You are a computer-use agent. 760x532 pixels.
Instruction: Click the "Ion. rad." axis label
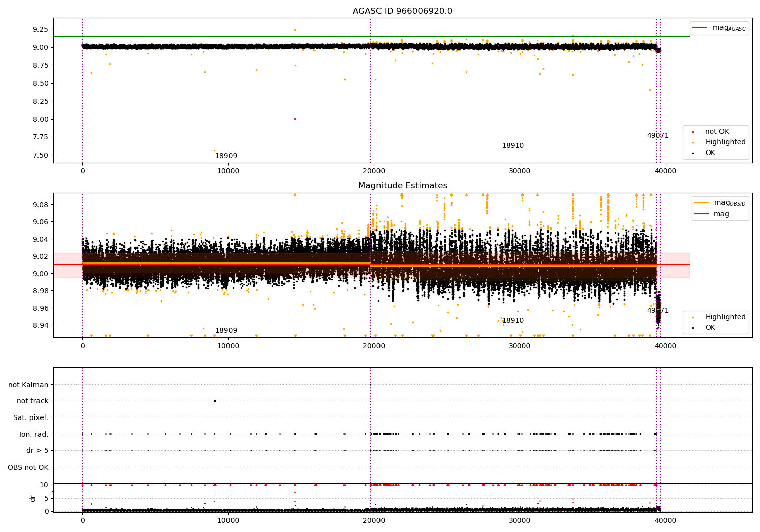point(34,434)
